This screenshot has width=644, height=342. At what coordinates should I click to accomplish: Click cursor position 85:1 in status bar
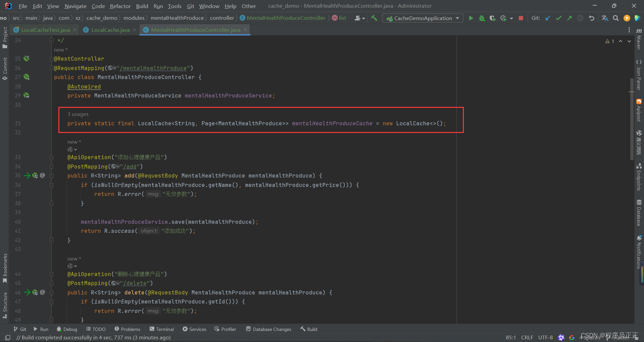tap(511, 337)
